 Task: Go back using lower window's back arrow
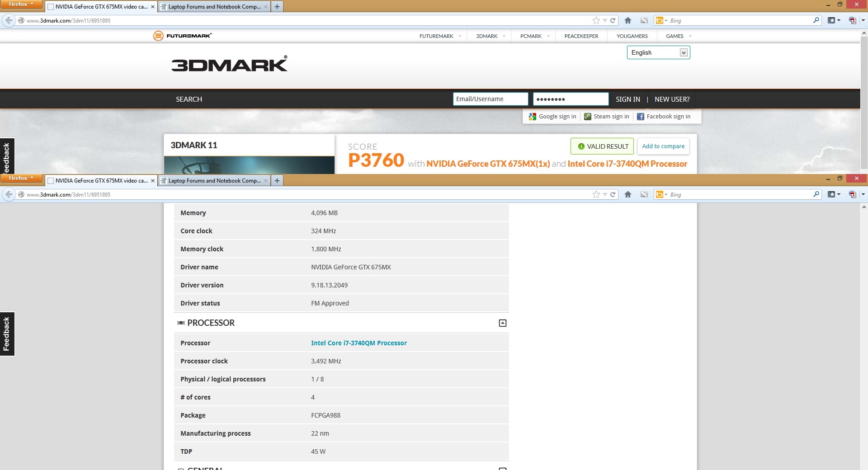(9, 194)
